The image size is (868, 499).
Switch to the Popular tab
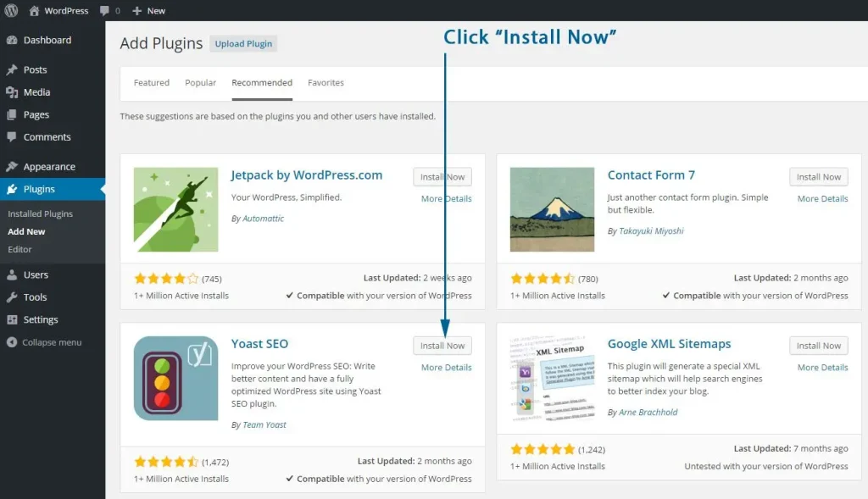[200, 82]
